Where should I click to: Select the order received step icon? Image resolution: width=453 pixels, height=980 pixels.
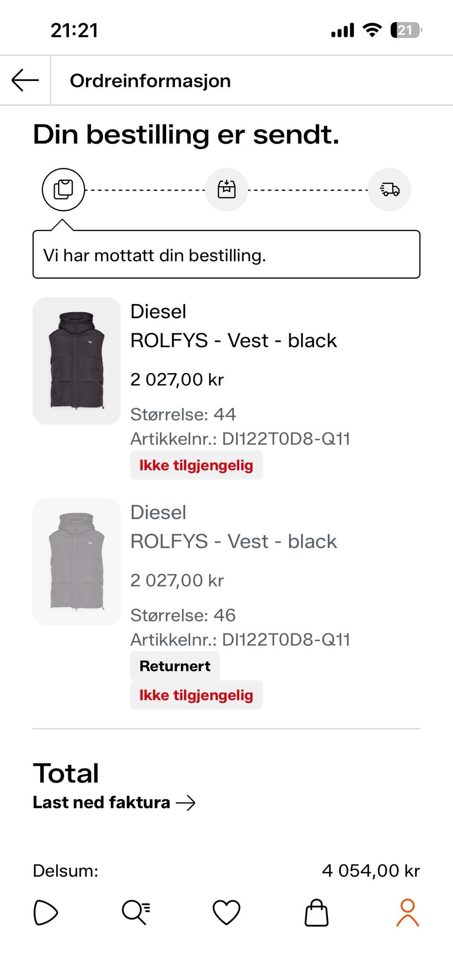pos(63,190)
